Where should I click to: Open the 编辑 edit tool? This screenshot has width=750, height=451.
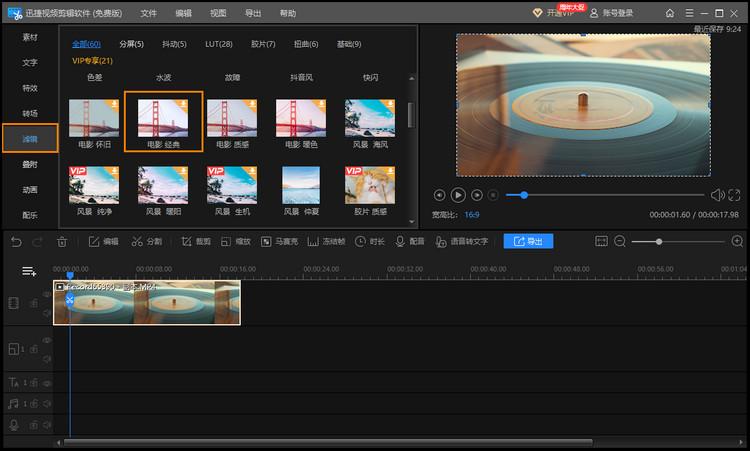click(103, 242)
